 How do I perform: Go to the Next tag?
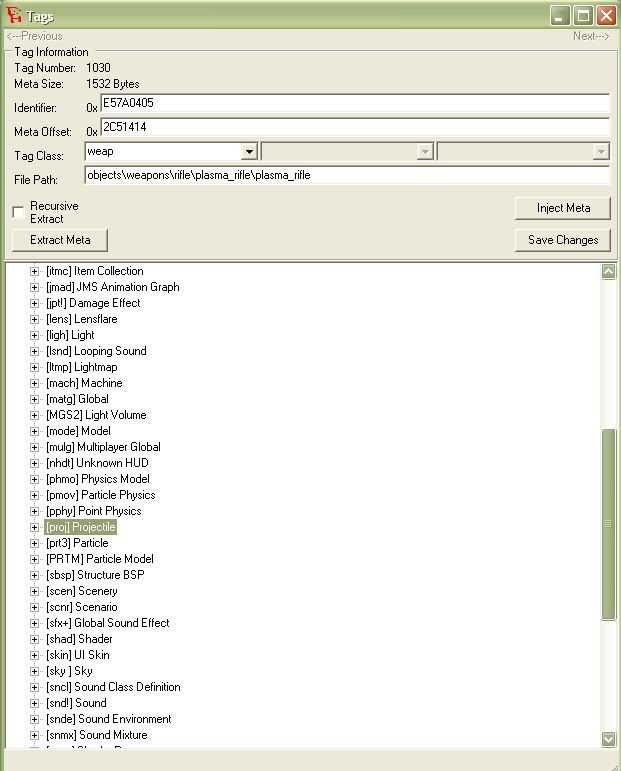tap(591, 36)
